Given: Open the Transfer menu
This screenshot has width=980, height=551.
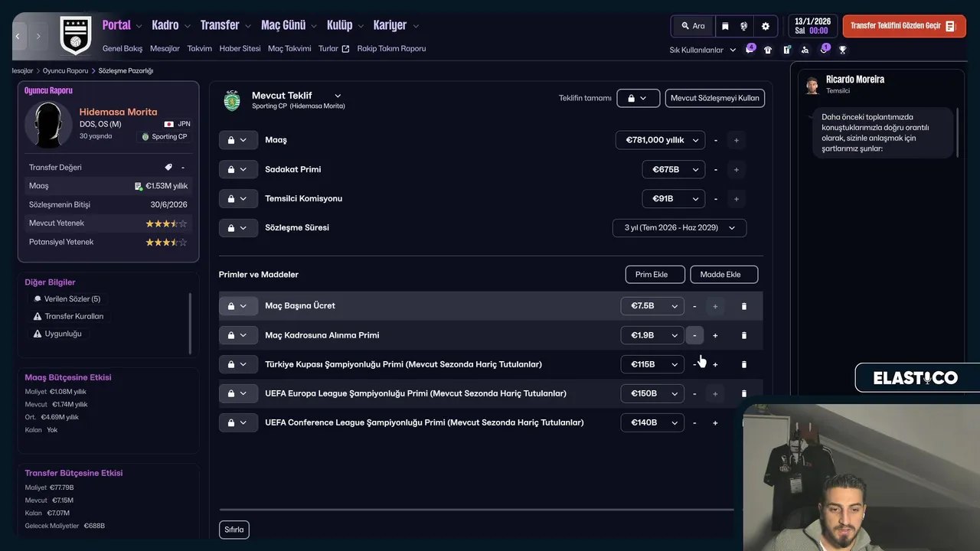Looking at the screenshot, I should click(x=226, y=25).
